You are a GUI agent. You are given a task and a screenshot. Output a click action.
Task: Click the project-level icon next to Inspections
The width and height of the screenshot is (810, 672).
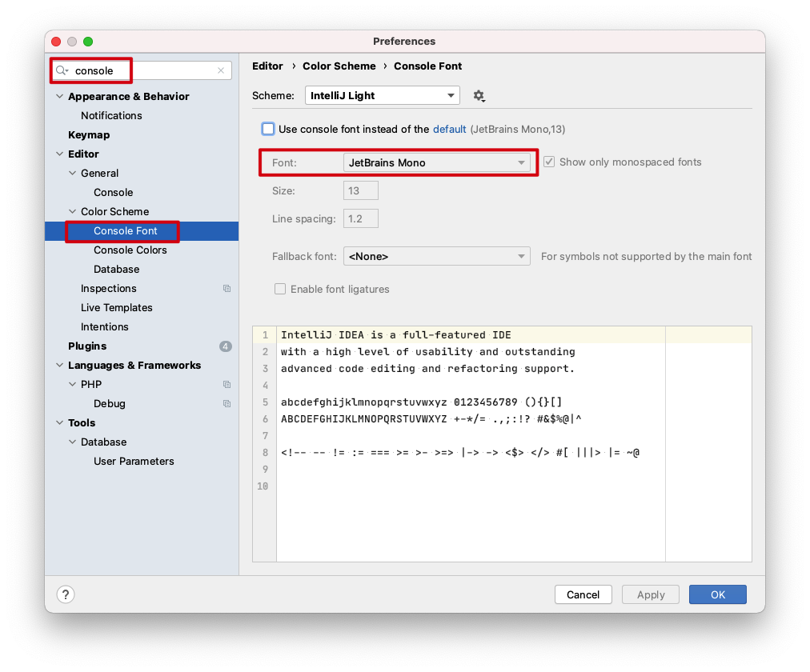[x=227, y=289]
